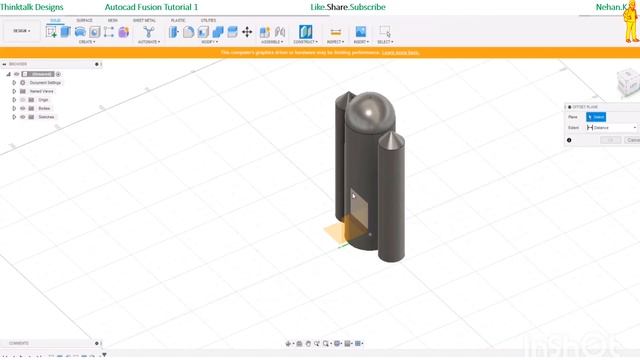Click the Insert image icon
Viewport: 640px width, 360px height.
[x=361, y=32]
